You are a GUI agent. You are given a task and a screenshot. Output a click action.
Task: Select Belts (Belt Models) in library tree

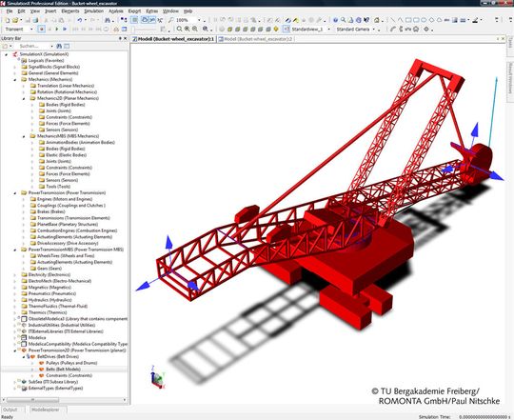point(63,370)
